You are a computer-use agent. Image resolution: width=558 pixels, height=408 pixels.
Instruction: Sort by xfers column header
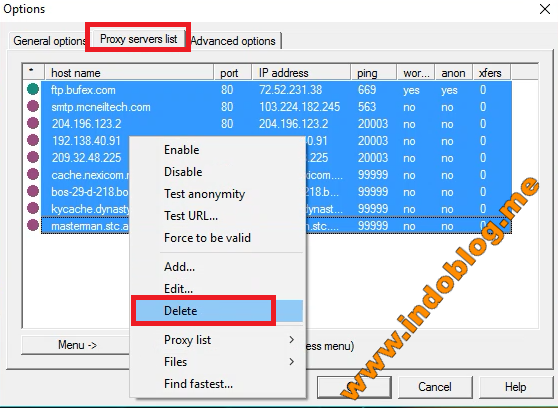click(491, 73)
